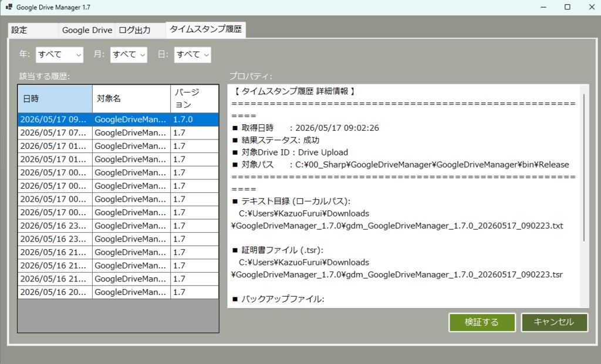Click the バージョン column header
The height and width of the screenshot is (364, 601).
click(x=194, y=98)
